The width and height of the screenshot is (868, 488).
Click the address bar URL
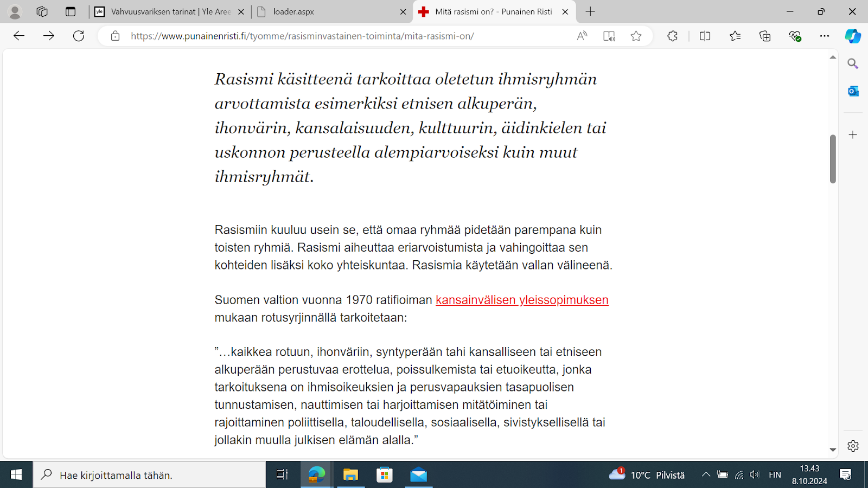(302, 36)
